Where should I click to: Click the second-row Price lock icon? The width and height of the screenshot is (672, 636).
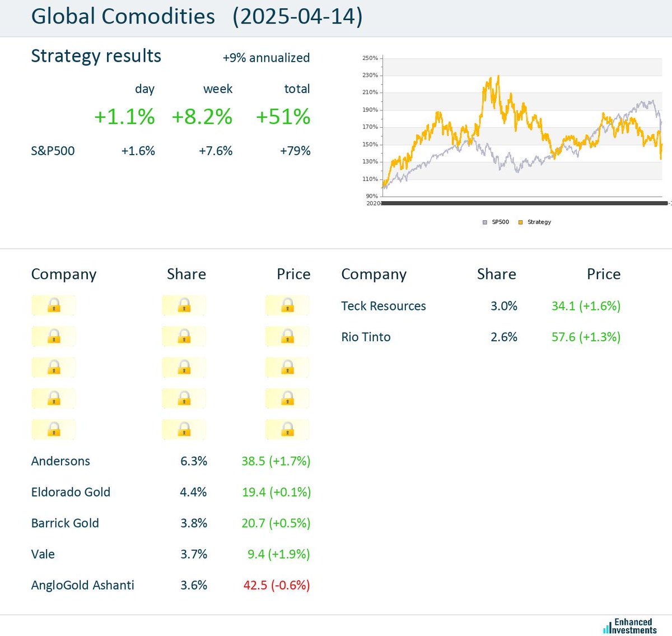(x=288, y=336)
